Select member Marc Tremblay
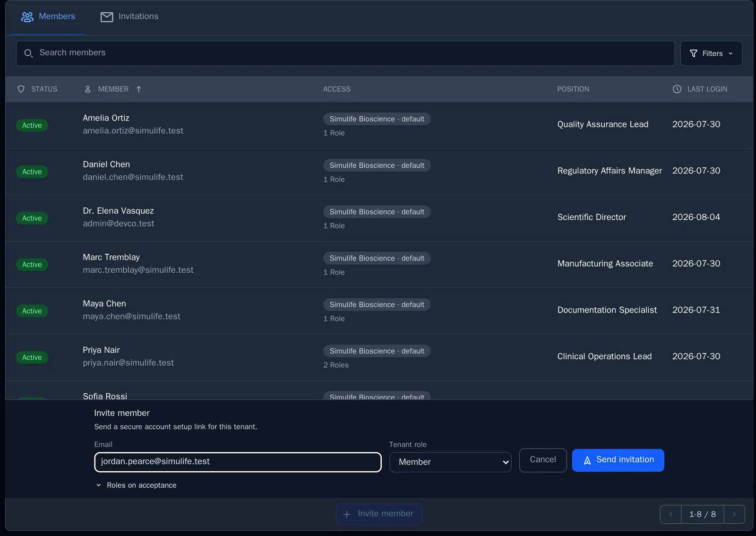The height and width of the screenshot is (536, 756). [x=111, y=257]
